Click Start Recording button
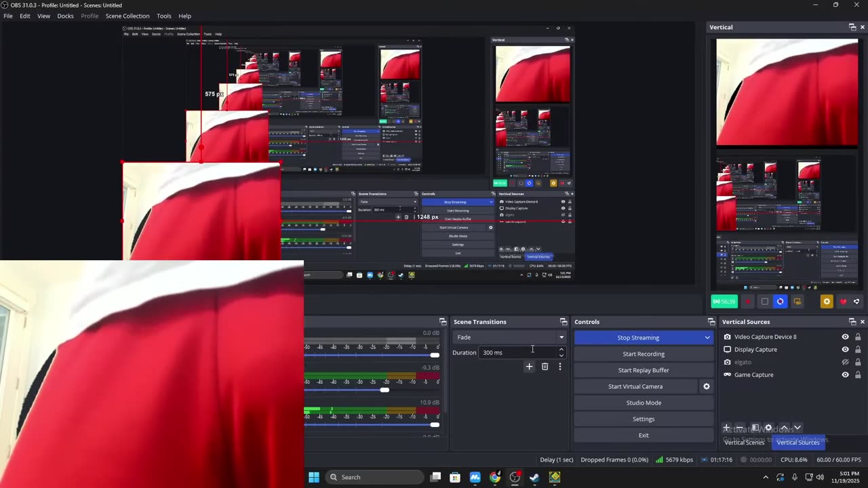868x488 pixels. [644, 354]
